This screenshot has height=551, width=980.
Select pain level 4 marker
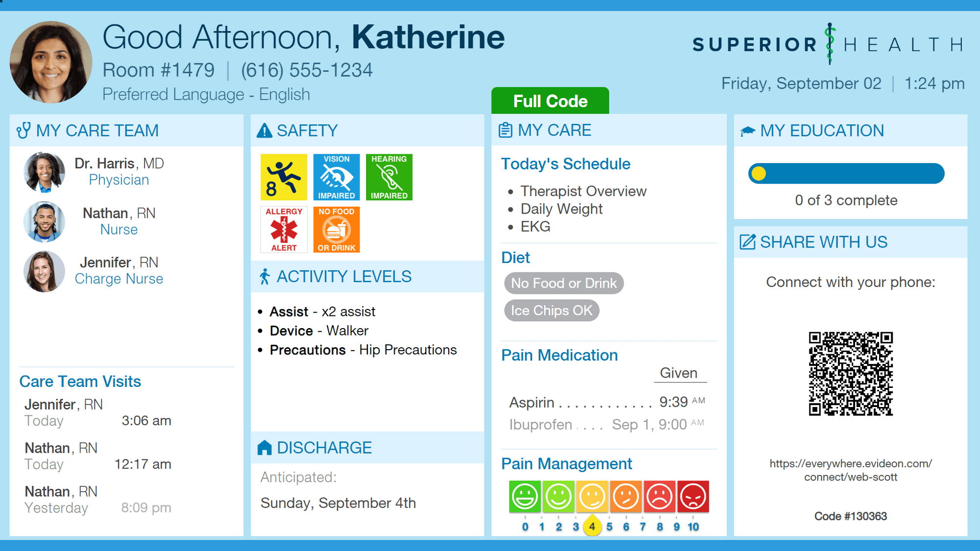(592, 527)
